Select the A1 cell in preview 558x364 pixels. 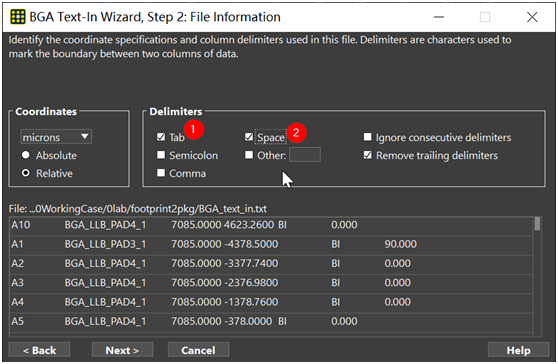click(17, 244)
